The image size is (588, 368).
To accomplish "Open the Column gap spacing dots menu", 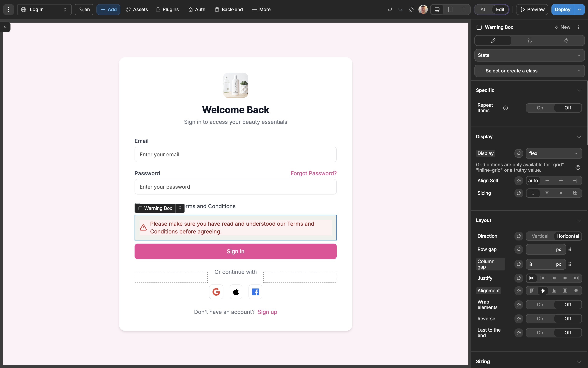I will point(570,264).
